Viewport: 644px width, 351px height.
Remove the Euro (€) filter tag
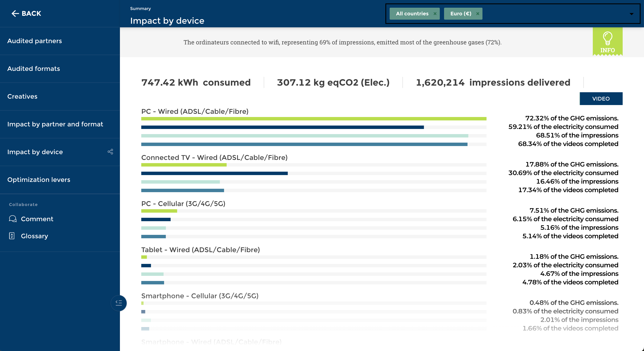click(478, 14)
